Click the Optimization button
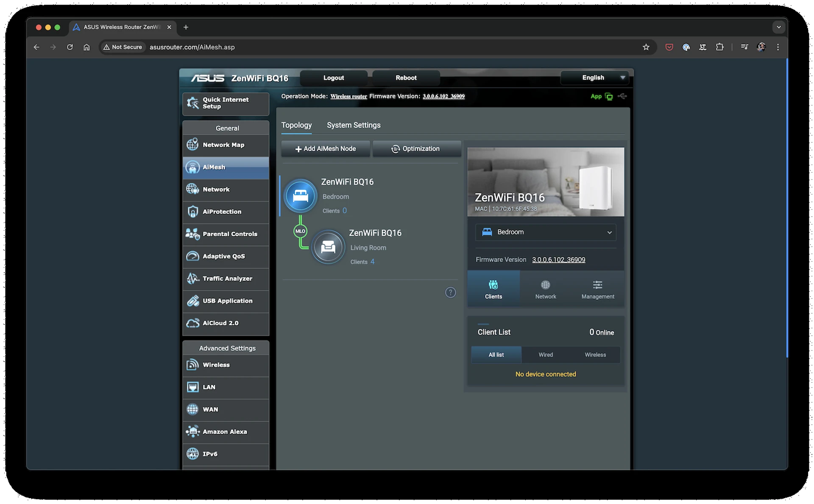Image resolution: width=814 pixels, height=504 pixels. [416, 149]
